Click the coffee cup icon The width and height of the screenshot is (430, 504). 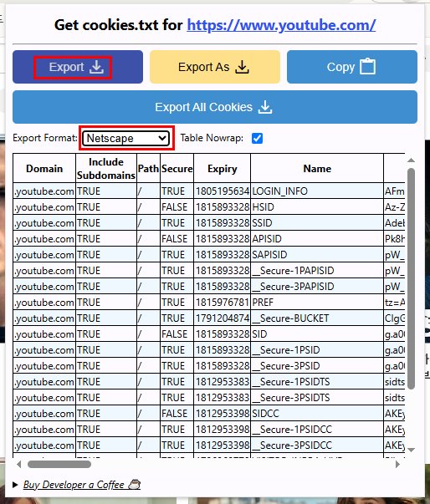pos(135,484)
